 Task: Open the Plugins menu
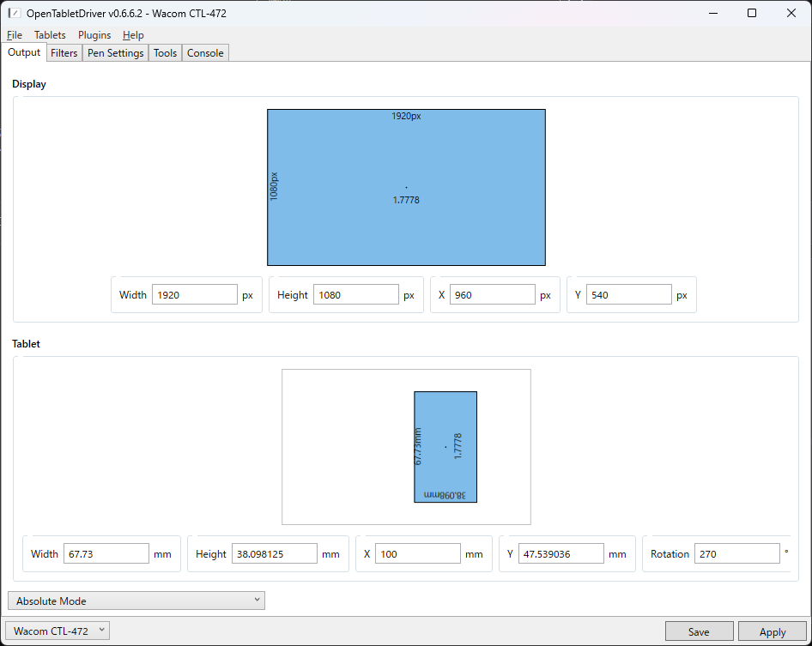pyautogui.click(x=94, y=35)
